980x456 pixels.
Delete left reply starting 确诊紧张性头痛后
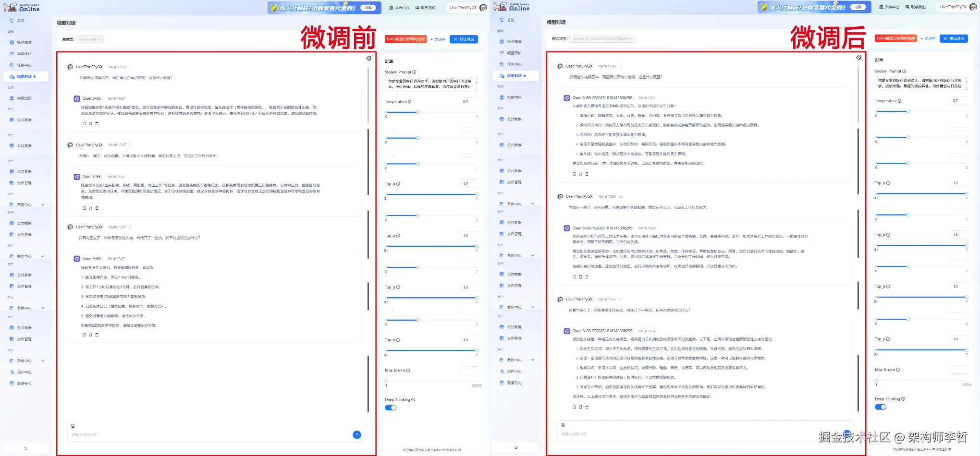point(97,335)
